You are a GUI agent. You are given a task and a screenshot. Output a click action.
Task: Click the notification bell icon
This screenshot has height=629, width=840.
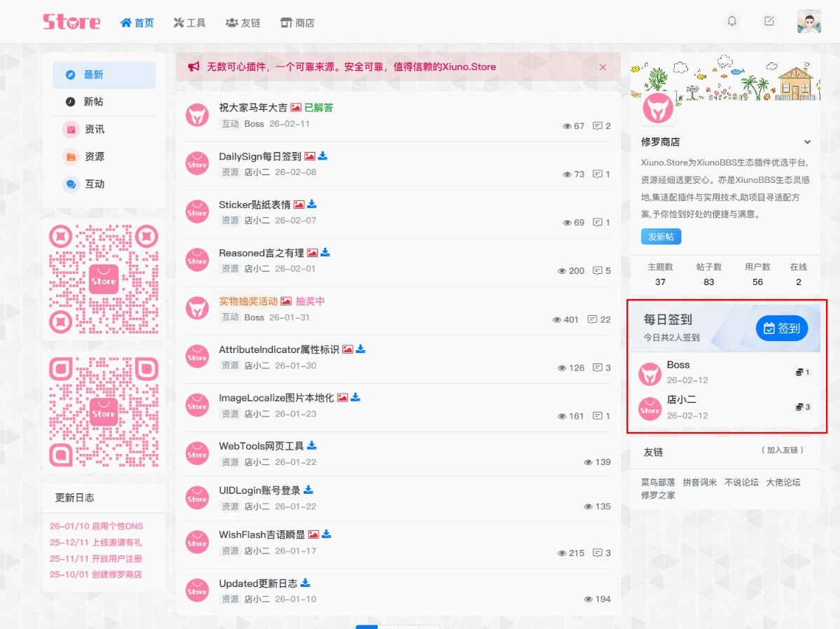click(732, 21)
